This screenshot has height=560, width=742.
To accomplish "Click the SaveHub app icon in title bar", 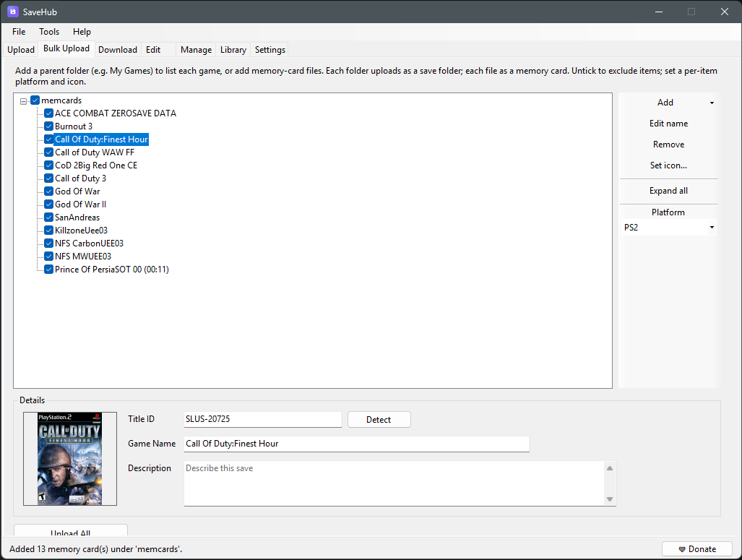I will pos(13,12).
